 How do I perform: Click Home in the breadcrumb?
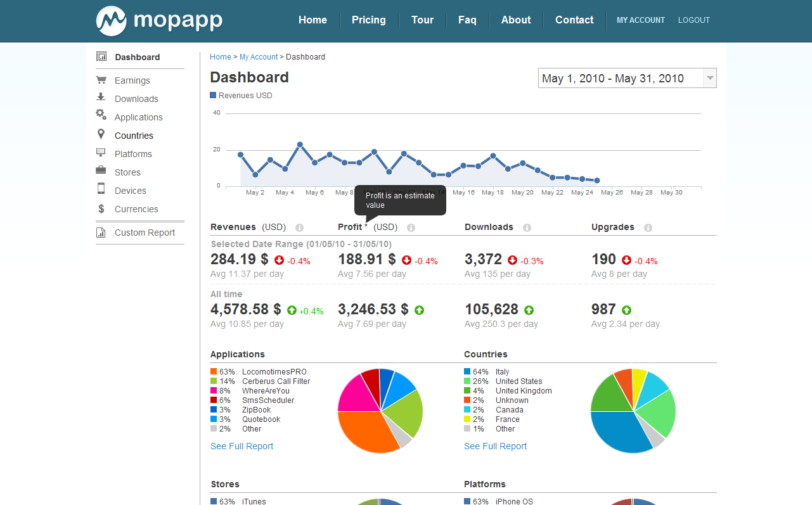click(221, 57)
